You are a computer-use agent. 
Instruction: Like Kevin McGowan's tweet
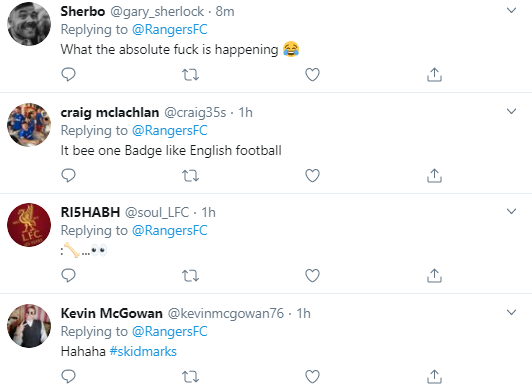pyautogui.click(x=312, y=376)
